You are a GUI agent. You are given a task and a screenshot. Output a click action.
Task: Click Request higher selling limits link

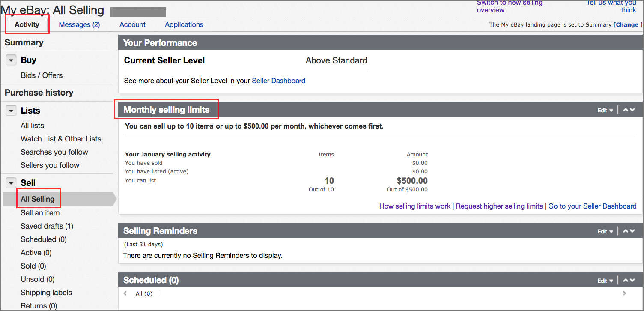click(x=499, y=206)
